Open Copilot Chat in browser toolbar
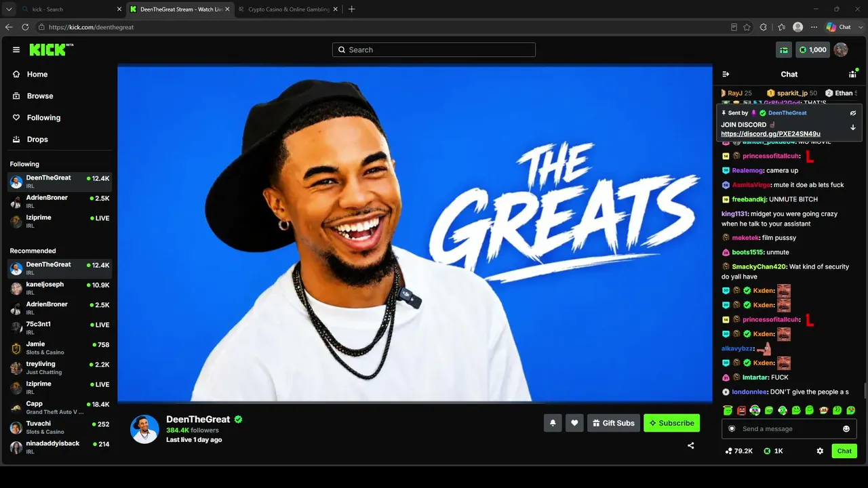Viewport: 868px width, 488px height. 838,27
